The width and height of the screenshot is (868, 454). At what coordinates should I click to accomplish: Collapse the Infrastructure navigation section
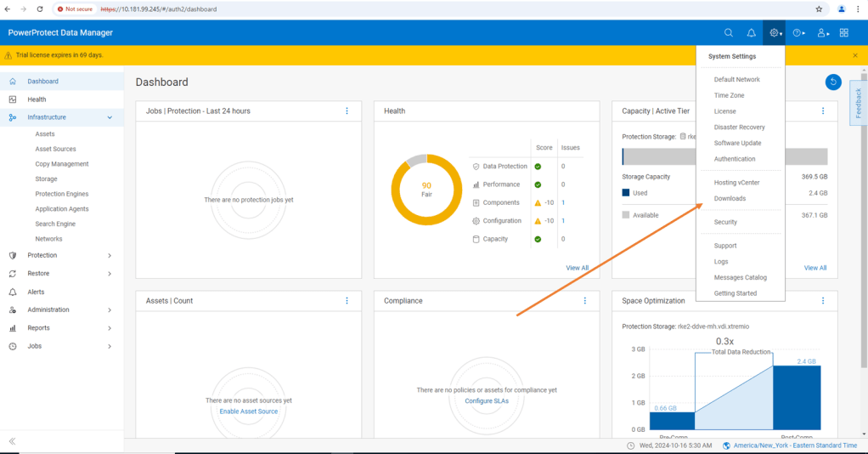pyautogui.click(x=110, y=117)
